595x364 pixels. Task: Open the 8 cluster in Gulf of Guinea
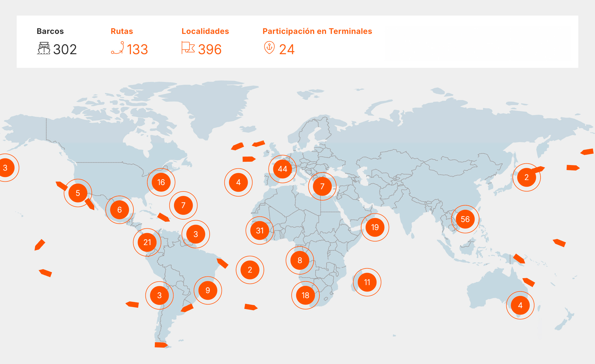click(x=300, y=260)
